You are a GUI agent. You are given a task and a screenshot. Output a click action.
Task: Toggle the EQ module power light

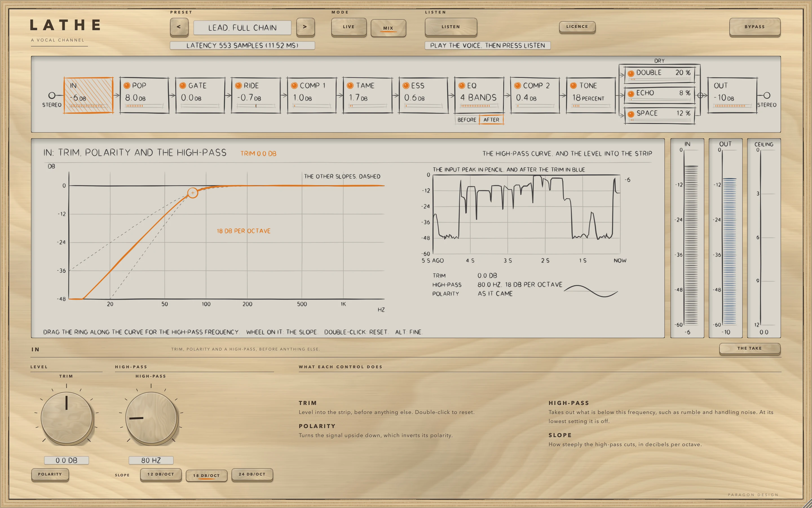[x=462, y=86]
